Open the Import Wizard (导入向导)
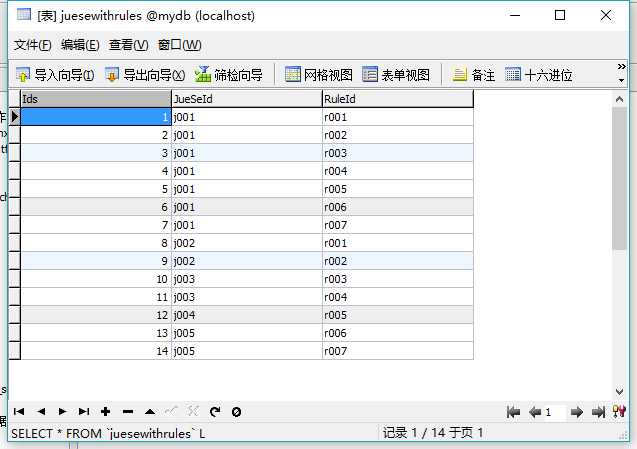The width and height of the screenshot is (637, 449). (55, 75)
